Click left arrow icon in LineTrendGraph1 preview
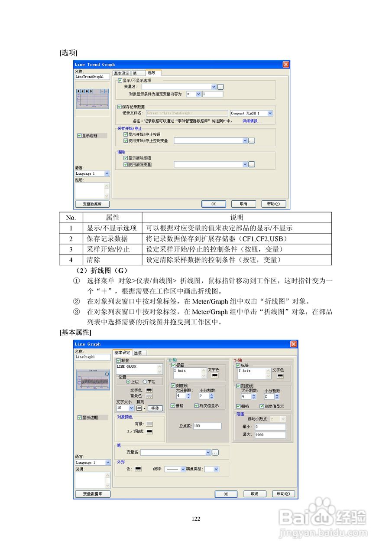Screen dimensions: 392x555 coord(78,91)
